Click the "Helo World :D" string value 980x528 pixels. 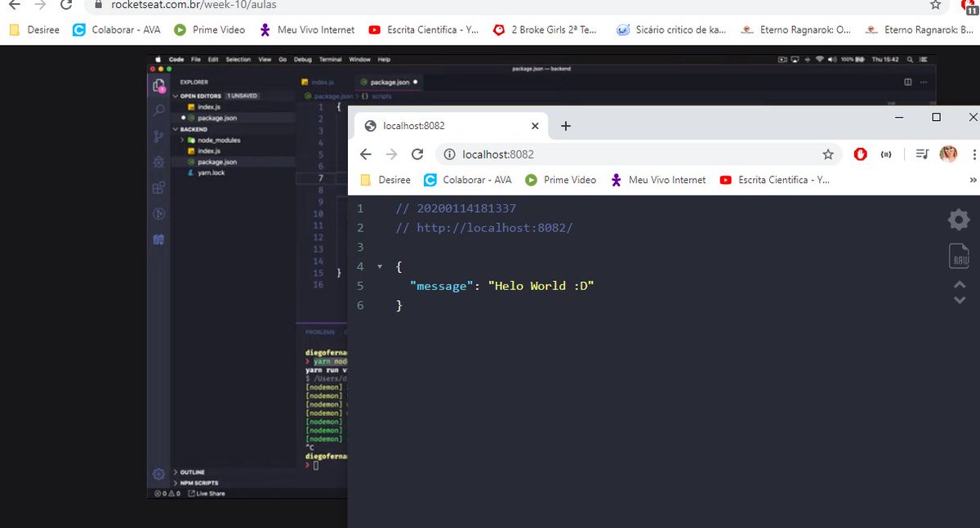click(x=541, y=286)
